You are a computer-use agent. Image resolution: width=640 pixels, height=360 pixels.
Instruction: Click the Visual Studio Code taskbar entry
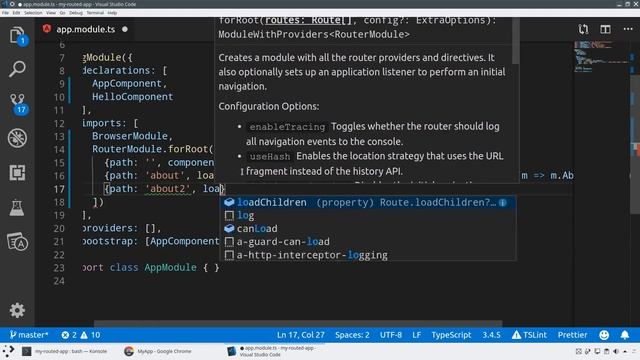[x=273, y=351]
